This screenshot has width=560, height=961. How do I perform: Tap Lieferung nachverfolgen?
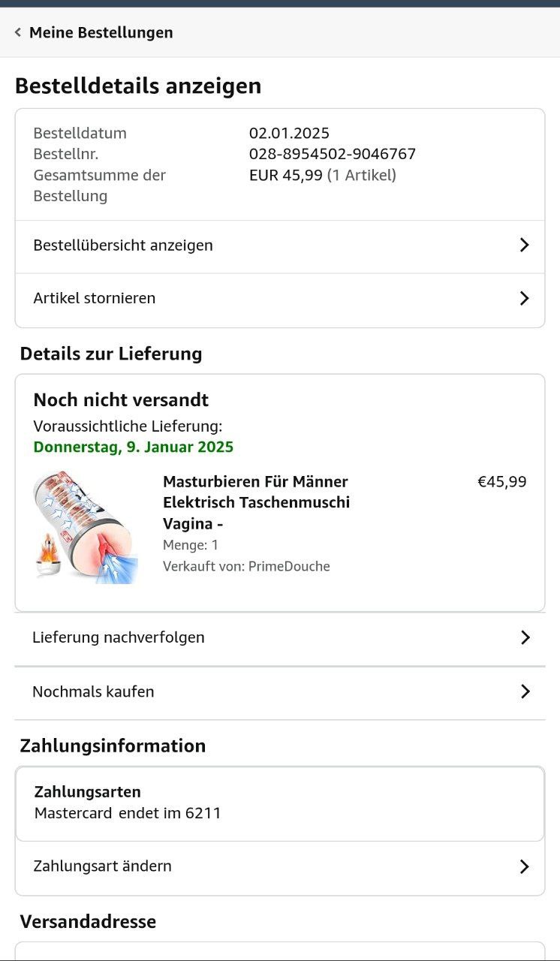(119, 637)
